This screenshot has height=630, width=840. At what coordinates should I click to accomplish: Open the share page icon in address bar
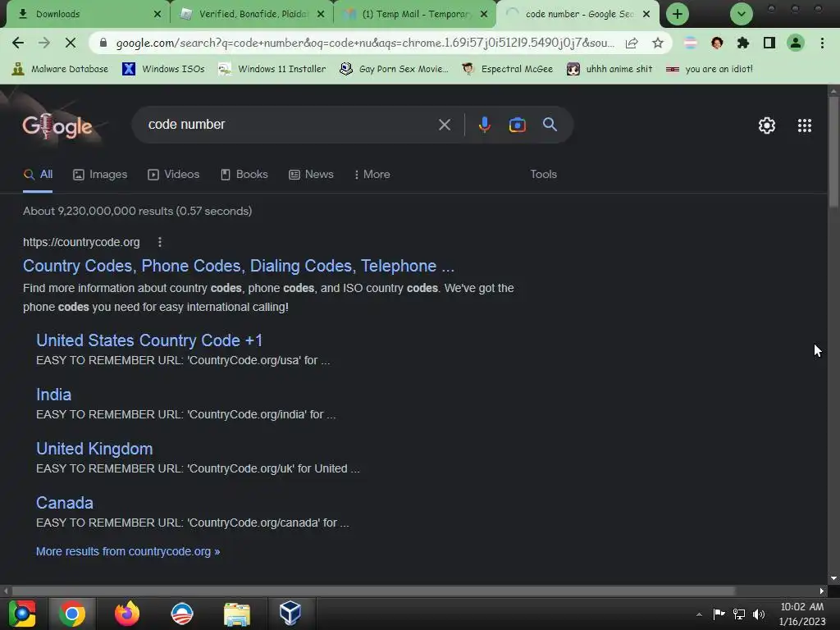(632, 43)
